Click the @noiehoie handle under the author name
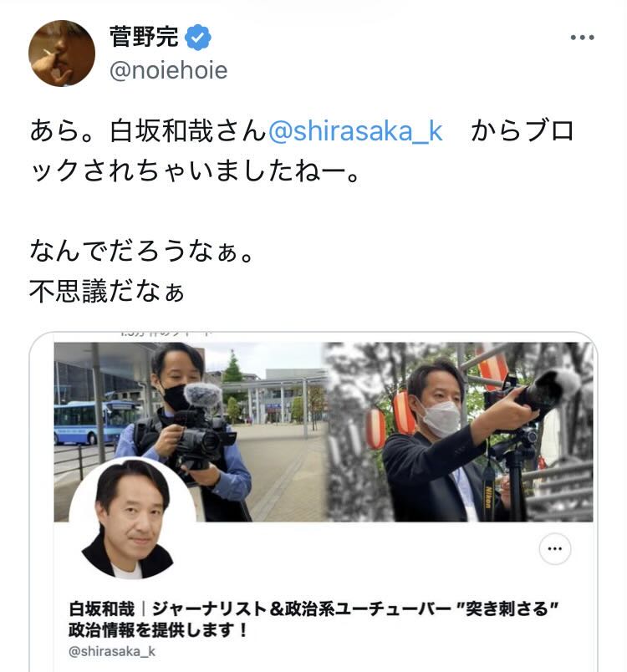Image resolution: width=627 pixels, height=672 pixels. [x=168, y=71]
